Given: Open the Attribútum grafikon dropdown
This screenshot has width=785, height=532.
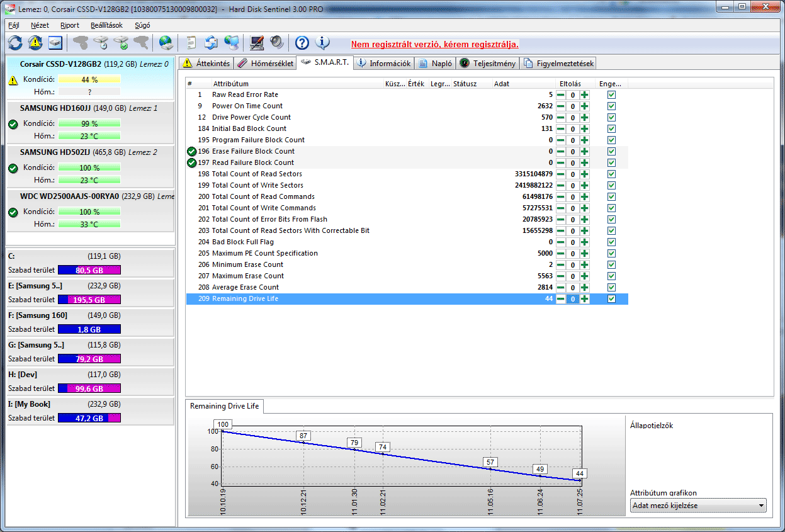Looking at the screenshot, I should 697,506.
